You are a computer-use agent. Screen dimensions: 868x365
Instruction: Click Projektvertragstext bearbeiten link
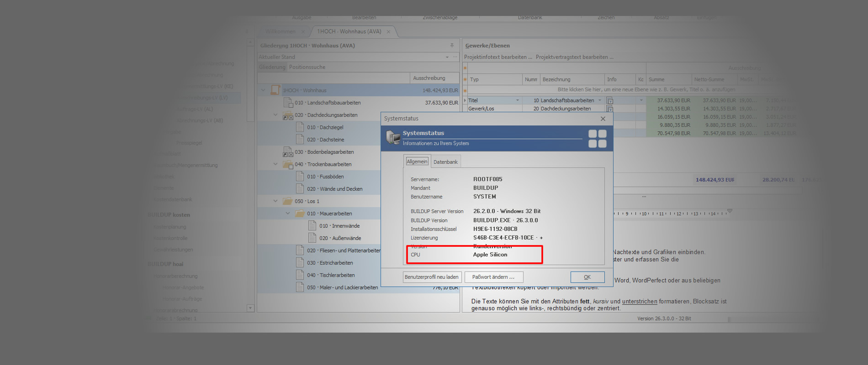[x=575, y=57]
